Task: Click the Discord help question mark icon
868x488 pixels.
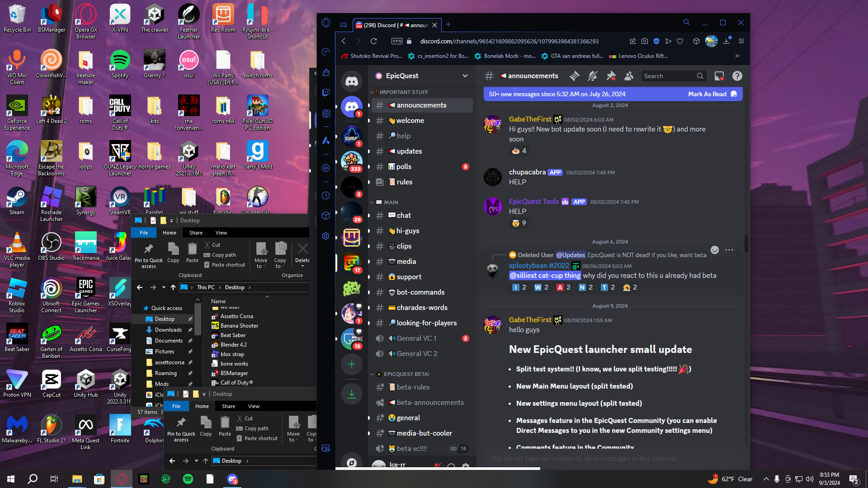Action: (737, 76)
